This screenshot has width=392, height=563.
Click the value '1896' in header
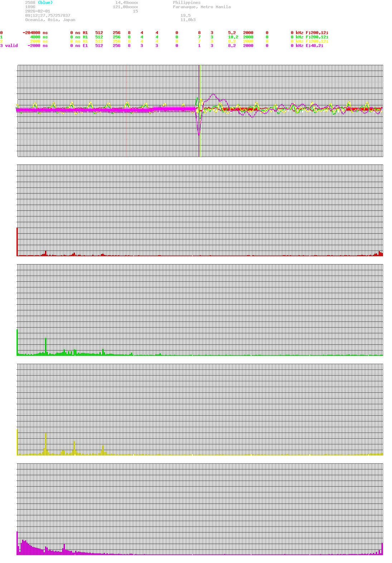30,7
